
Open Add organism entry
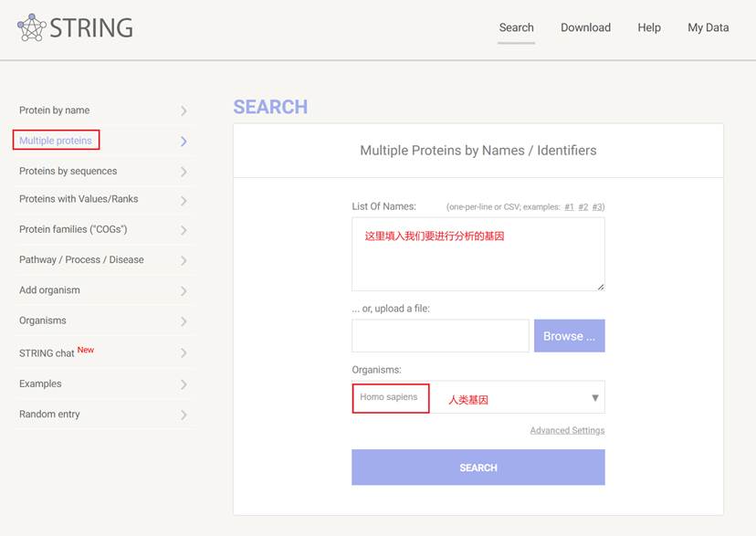click(49, 290)
